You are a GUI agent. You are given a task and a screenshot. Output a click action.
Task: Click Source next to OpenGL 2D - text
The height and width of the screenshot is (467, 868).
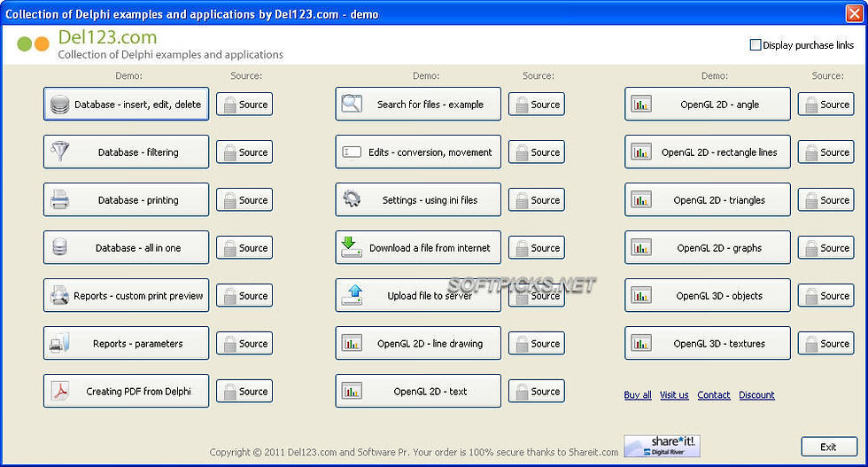(x=537, y=391)
